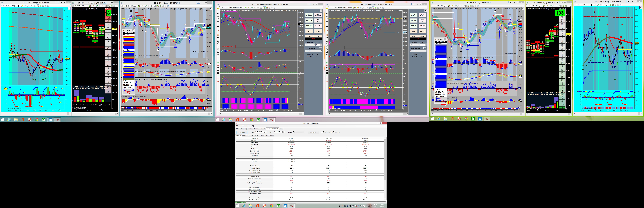Screen dimensions: 644x208
Task: Open Mail from the taskbar below Control Center
Action: 285,206
